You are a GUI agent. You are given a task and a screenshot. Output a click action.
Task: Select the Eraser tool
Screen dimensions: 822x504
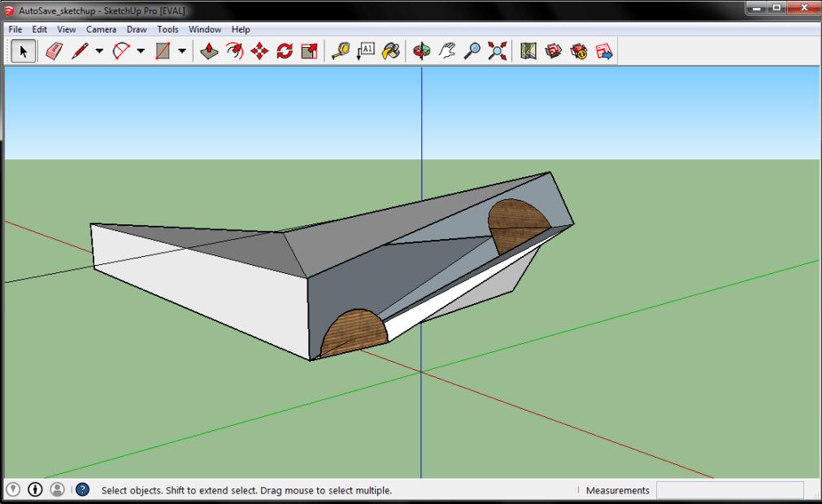55,51
